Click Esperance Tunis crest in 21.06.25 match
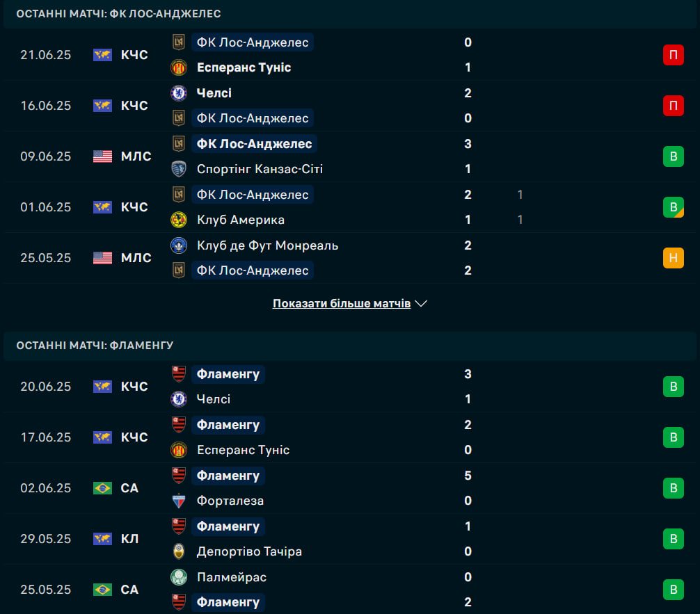 click(x=179, y=67)
